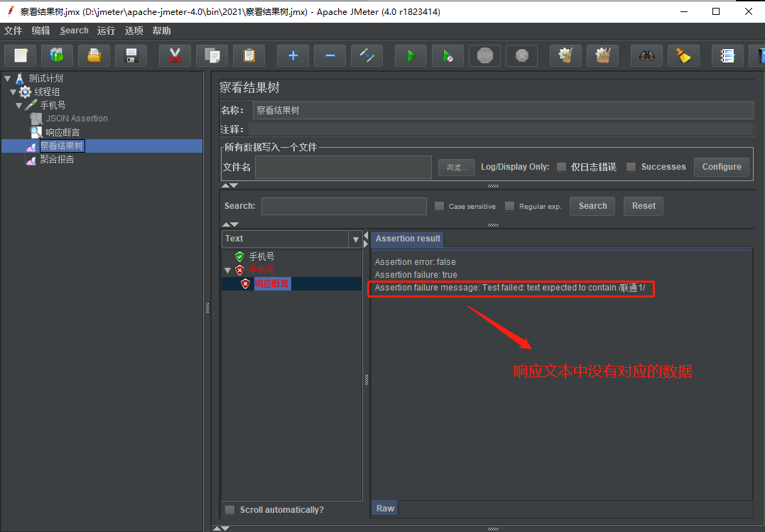Select the Assertion result tab

pyautogui.click(x=408, y=239)
